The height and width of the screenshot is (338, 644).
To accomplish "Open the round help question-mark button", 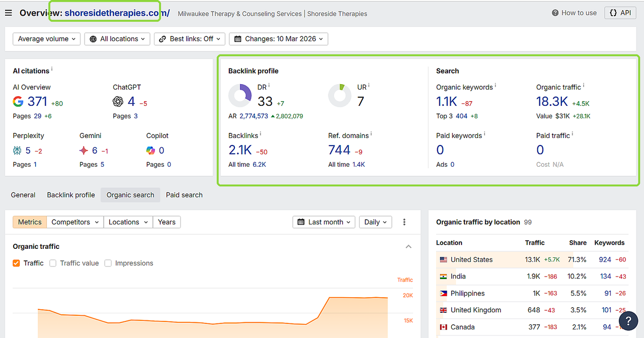I will pyautogui.click(x=628, y=320).
